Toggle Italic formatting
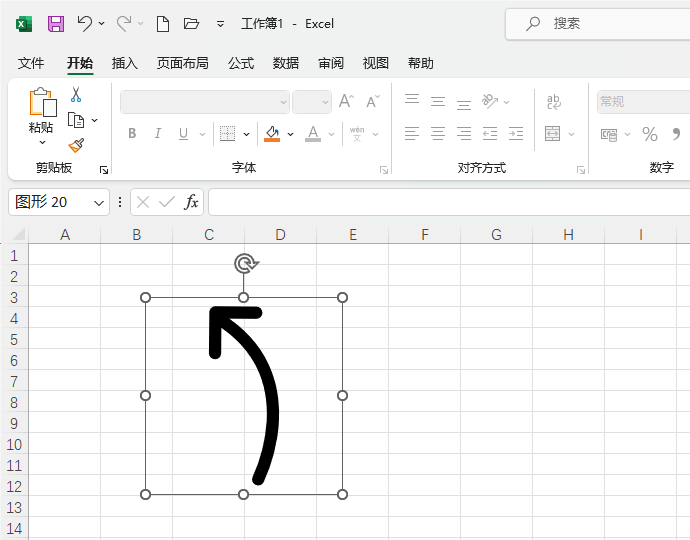The height and width of the screenshot is (540, 690). 158,133
